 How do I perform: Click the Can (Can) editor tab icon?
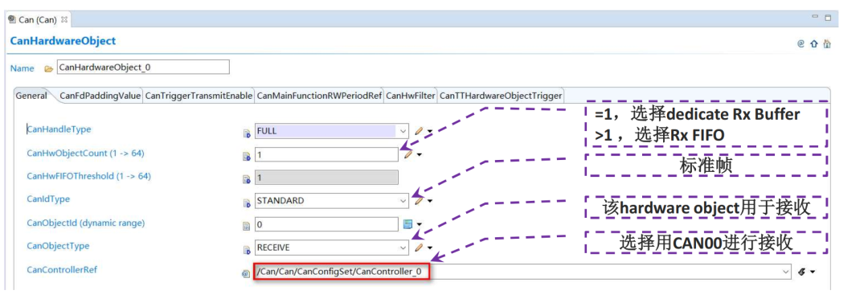click(12, 19)
